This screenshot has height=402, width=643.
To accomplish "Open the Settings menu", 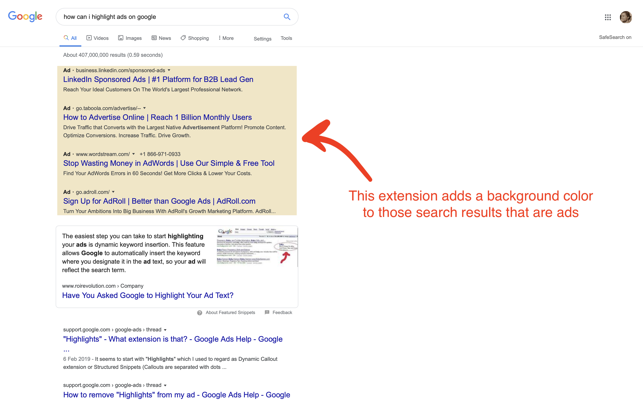I will click(262, 39).
